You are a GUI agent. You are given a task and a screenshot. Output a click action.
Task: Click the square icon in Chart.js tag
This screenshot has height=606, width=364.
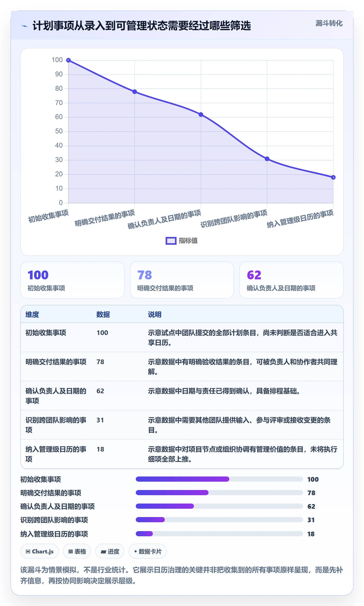coord(28,552)
